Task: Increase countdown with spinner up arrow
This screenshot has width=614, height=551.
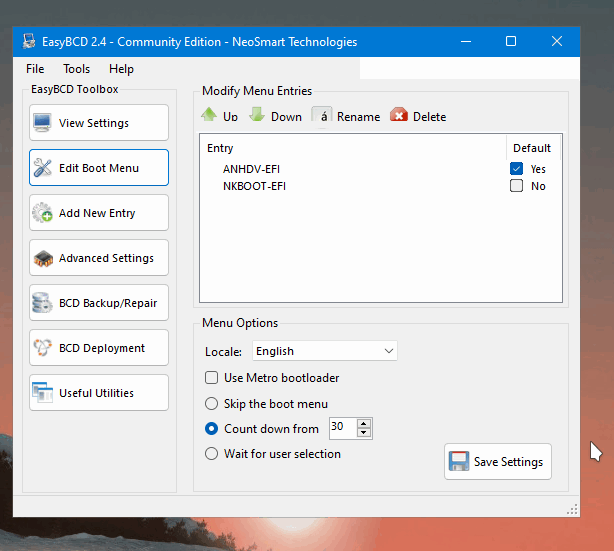Action: click(364, 424)
